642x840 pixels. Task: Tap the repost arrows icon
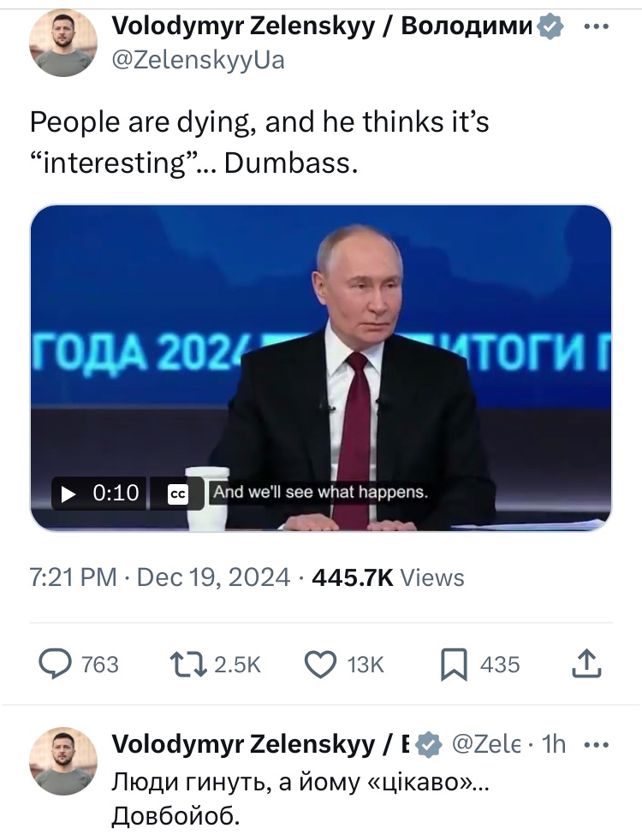[188, 665]
